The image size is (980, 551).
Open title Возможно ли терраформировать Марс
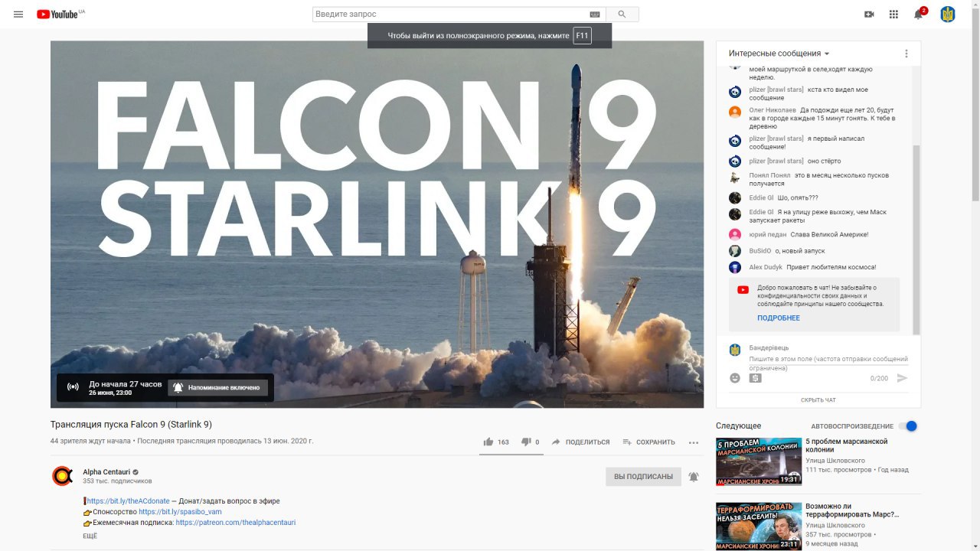point(852,510)
